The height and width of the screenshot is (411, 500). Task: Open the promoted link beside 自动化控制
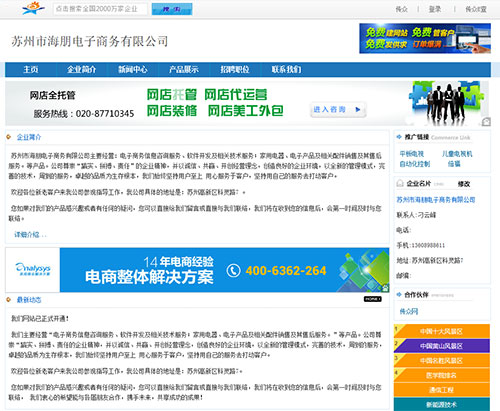coord(454,164)
